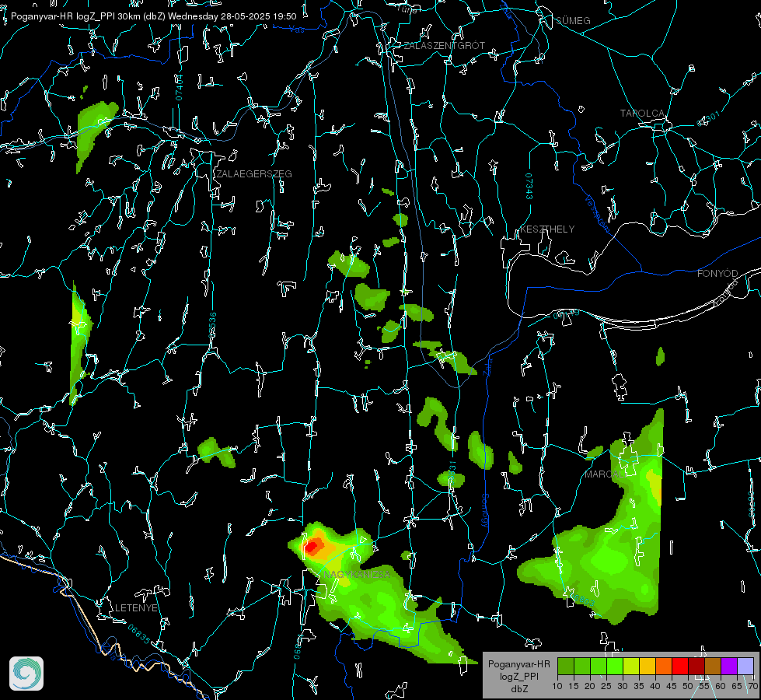Click the red storm core northwest of Nagykanizsa
Image resolution: width=761 pixels, height=700 pixels.
point(311,548)
